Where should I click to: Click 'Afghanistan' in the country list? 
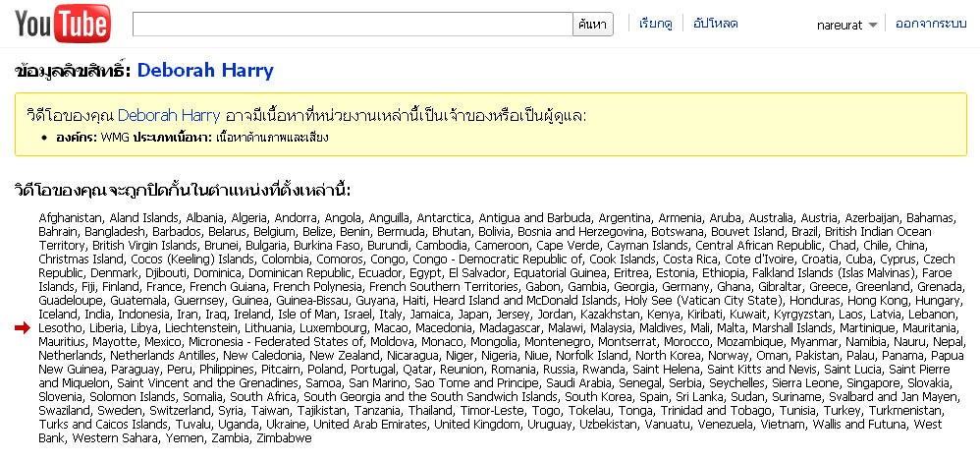tap(70, 218)
